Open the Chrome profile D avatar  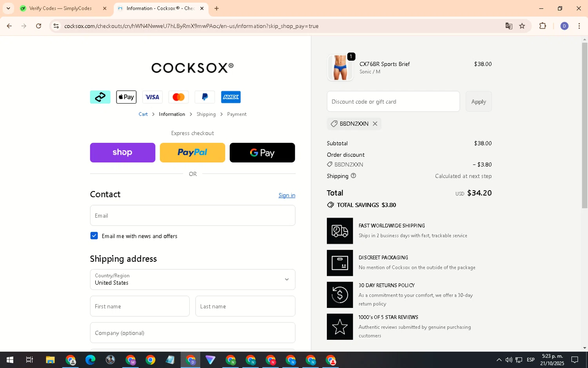564,26
